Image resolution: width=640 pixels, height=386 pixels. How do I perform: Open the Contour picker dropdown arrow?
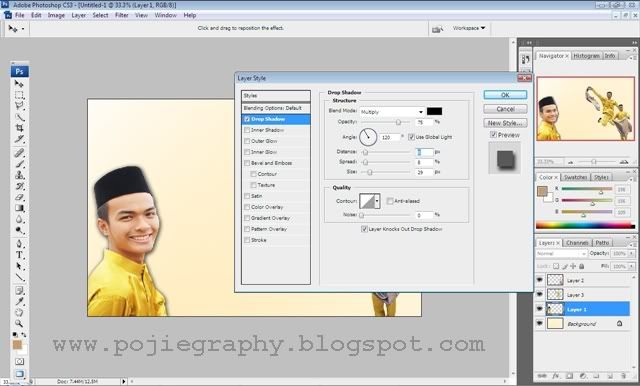(377, 201)
